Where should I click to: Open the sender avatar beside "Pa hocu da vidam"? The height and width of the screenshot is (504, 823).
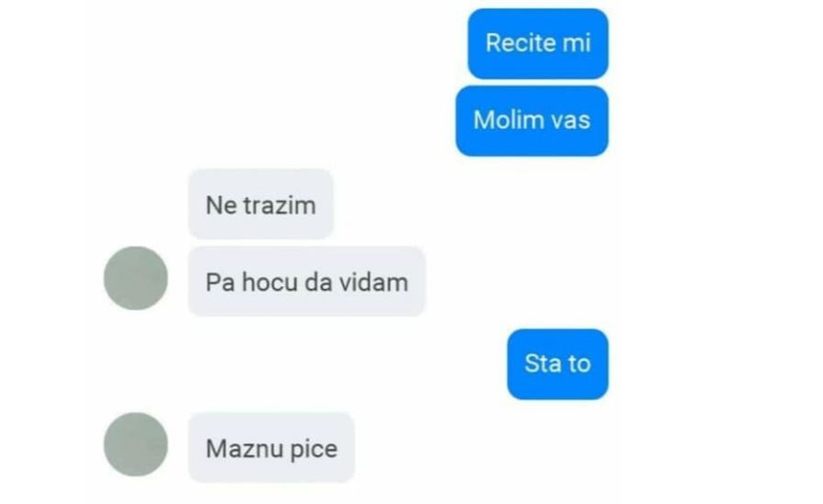click(136, 278)
